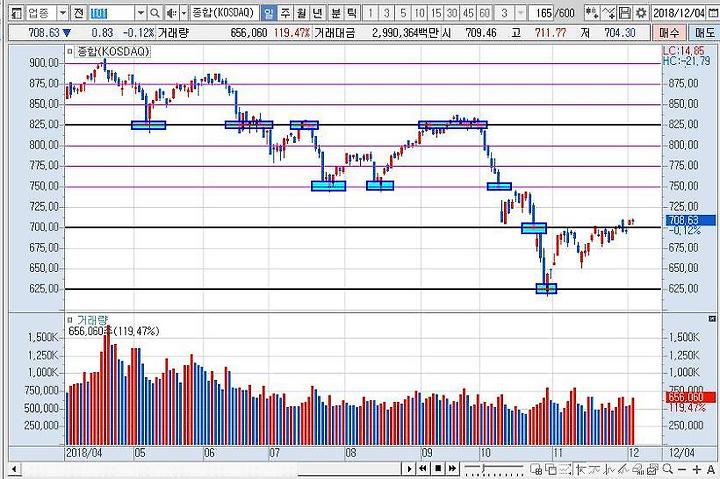
Task: Click the magnifier search icon in toolbar
Action: (x=155, y=13)
